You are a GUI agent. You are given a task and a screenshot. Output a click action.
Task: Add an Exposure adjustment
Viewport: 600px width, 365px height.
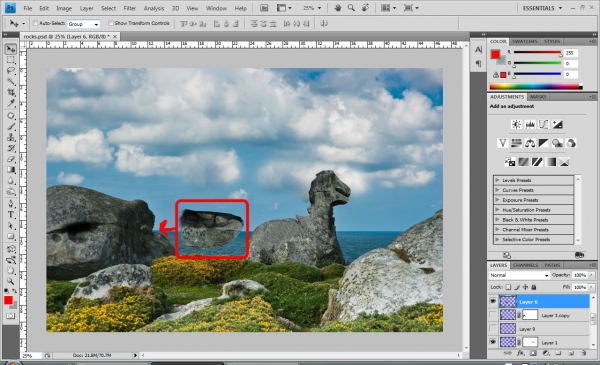point(557,124)
